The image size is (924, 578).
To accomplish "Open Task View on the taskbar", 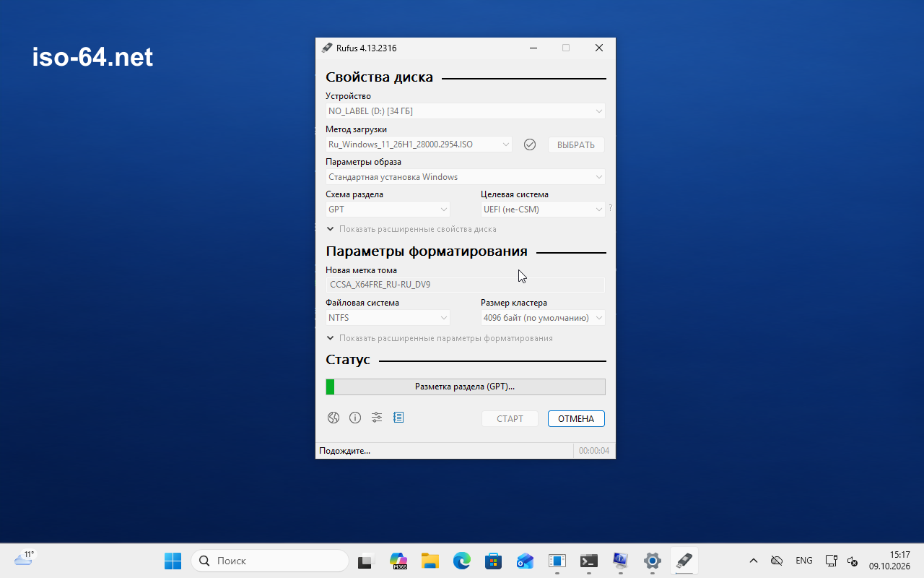I will [x=366, y=561].
